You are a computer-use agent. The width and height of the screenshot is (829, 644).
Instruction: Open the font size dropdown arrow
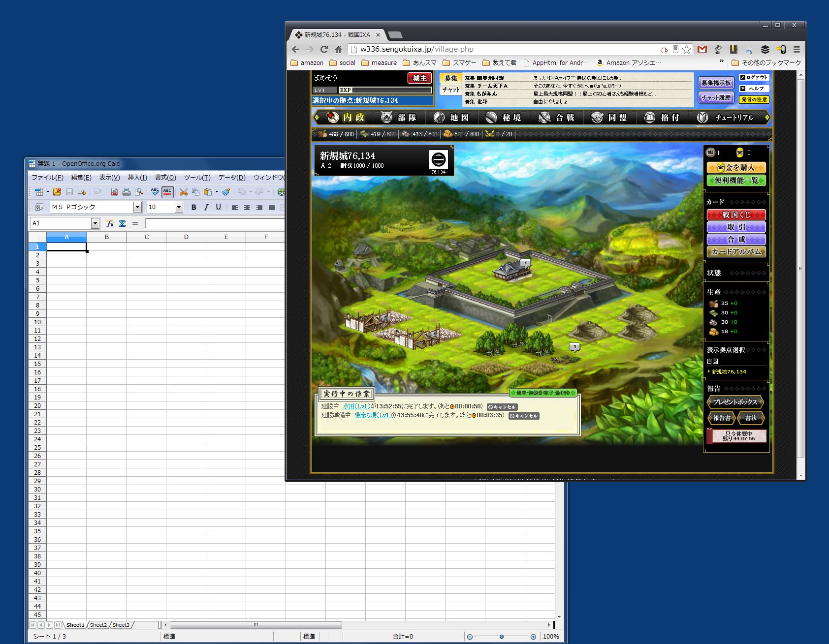click(x=179, y=207)
